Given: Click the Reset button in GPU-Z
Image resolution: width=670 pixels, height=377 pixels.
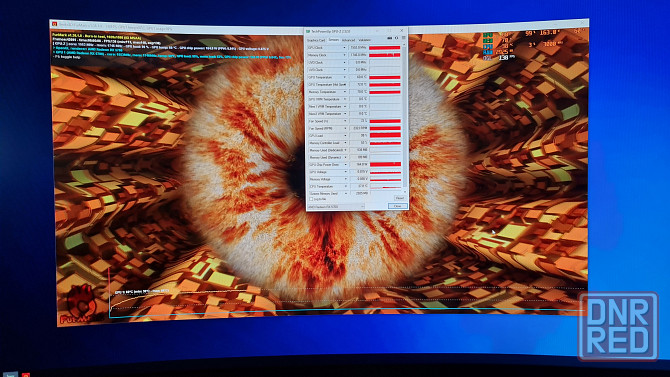Looking at the screenshot, I should [400, 198].
